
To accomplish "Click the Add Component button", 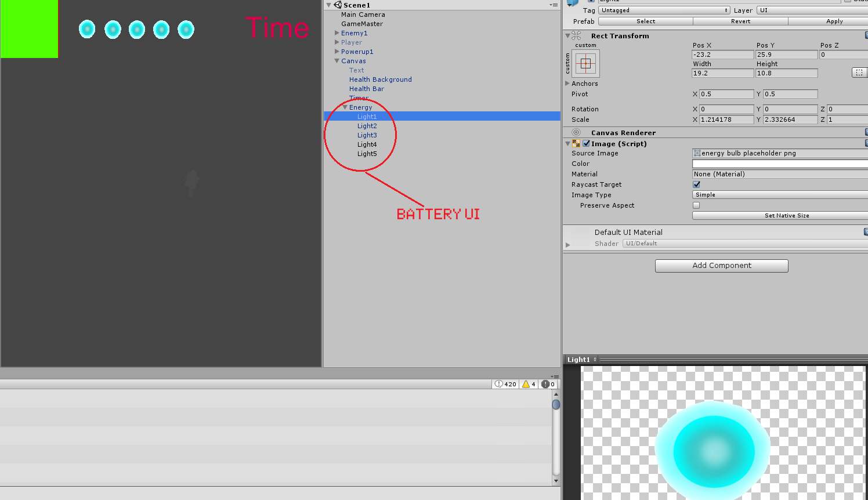I will pyautogui.click(x=721, y=266).
